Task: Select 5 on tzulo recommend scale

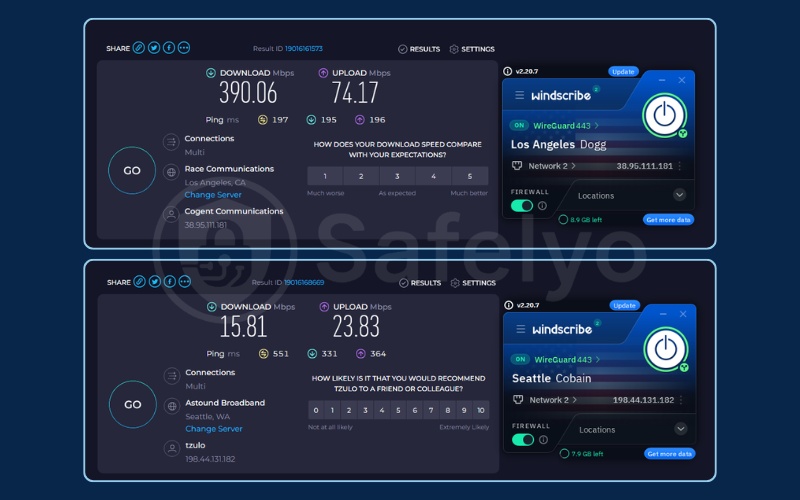Action: [x=398, y=410]
